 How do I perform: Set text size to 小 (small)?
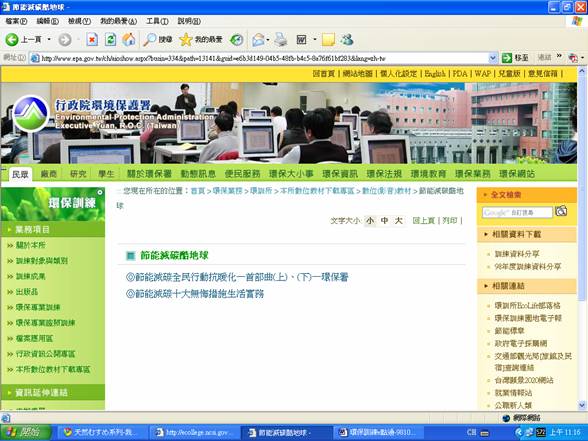[370, 220]
